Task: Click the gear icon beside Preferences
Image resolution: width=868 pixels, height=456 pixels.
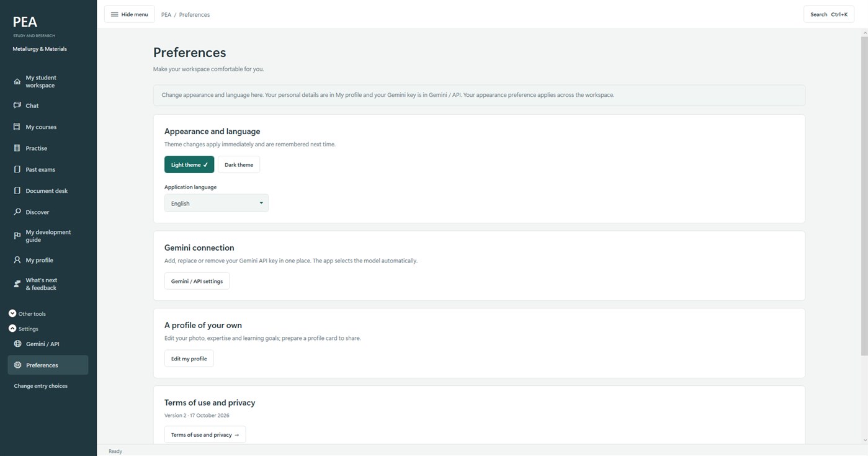Action: tap(17, 365)
